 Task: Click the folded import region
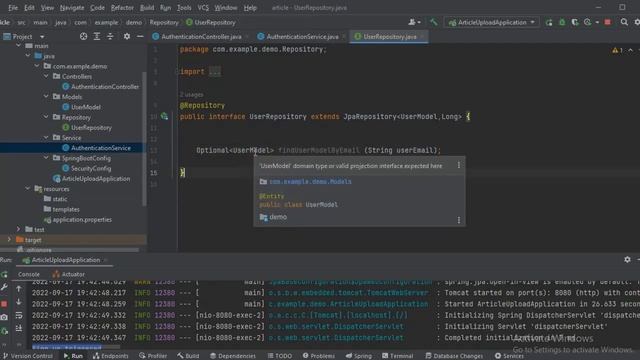(x=215, y=72)
